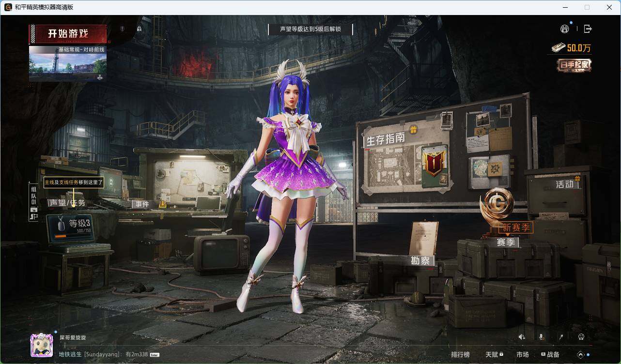Click the player name 屎哥爱旋旋
Screen dimensions: 621x364
tap(73, 337)
